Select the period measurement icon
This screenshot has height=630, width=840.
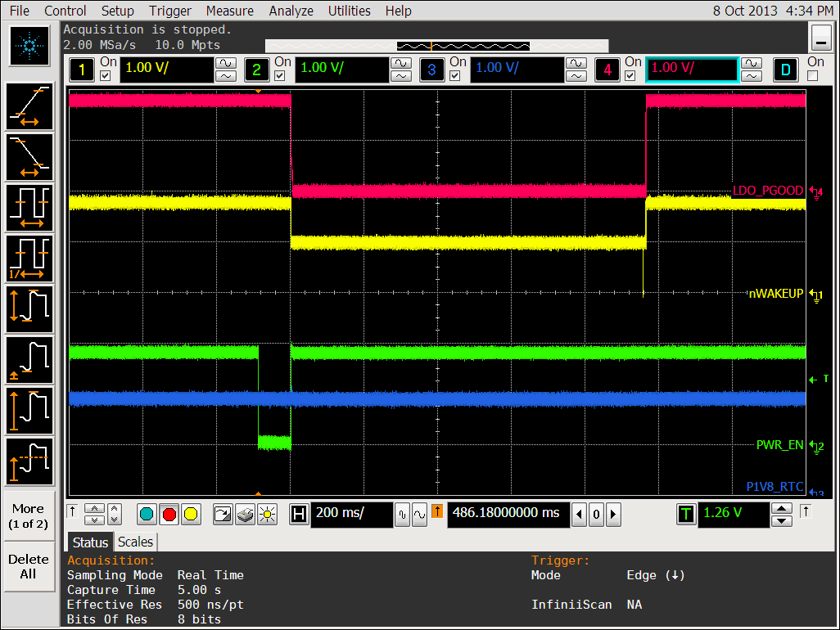29,208
